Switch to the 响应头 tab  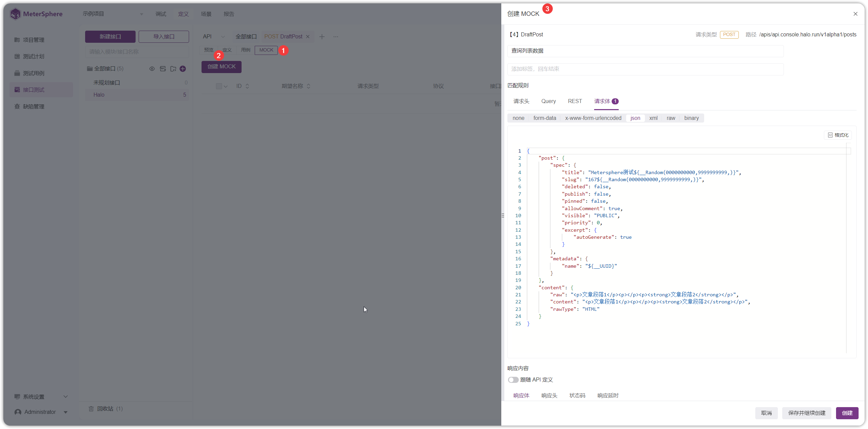tap(549, 396)
